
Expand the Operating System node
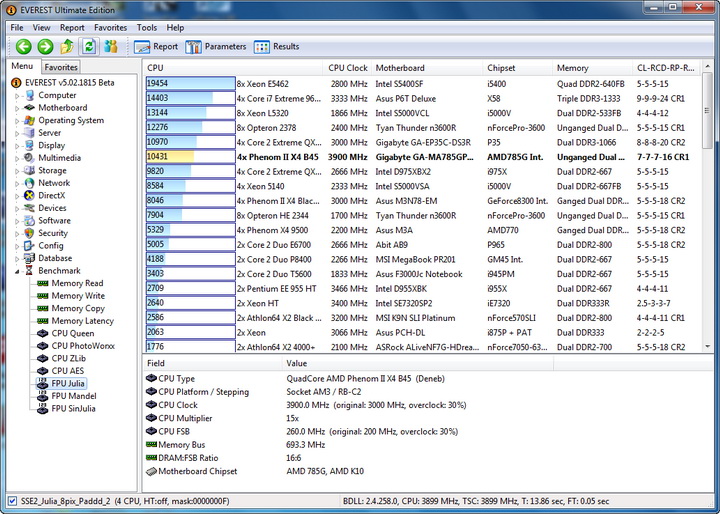coord(17,121)
